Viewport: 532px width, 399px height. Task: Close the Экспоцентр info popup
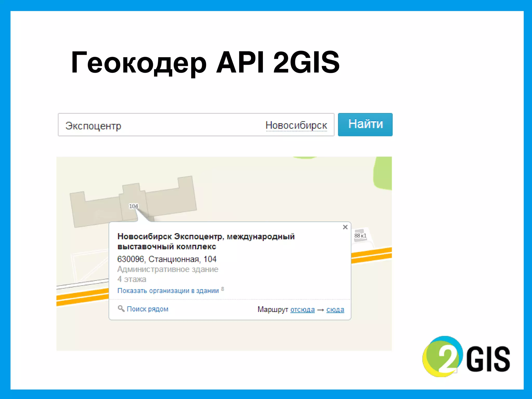pyautogui.click(x=345, y=227)
